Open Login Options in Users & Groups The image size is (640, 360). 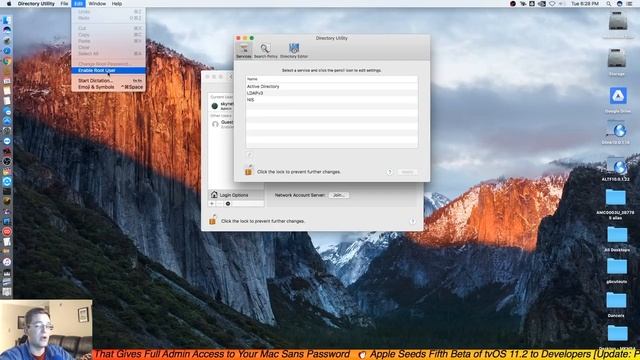pos(236,195)
